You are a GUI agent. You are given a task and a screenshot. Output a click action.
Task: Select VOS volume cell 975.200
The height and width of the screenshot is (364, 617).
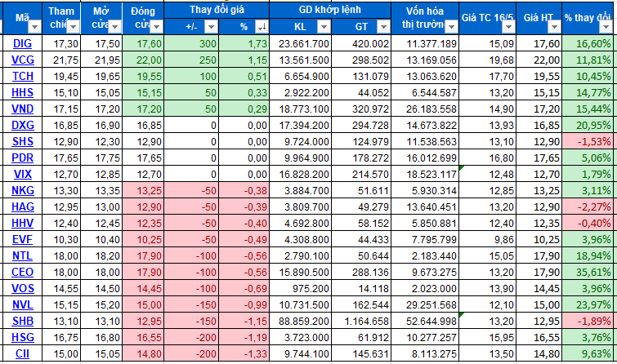[x=300, y=289]
